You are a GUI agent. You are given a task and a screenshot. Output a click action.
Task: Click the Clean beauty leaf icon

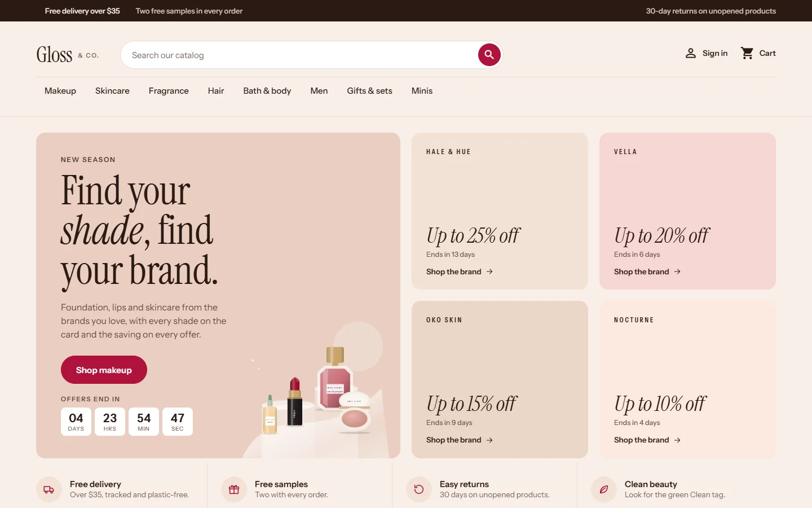[604, 489]
